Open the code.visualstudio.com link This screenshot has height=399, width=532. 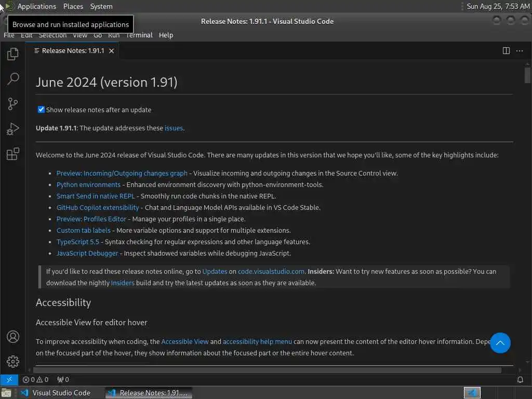click(271, 271)
